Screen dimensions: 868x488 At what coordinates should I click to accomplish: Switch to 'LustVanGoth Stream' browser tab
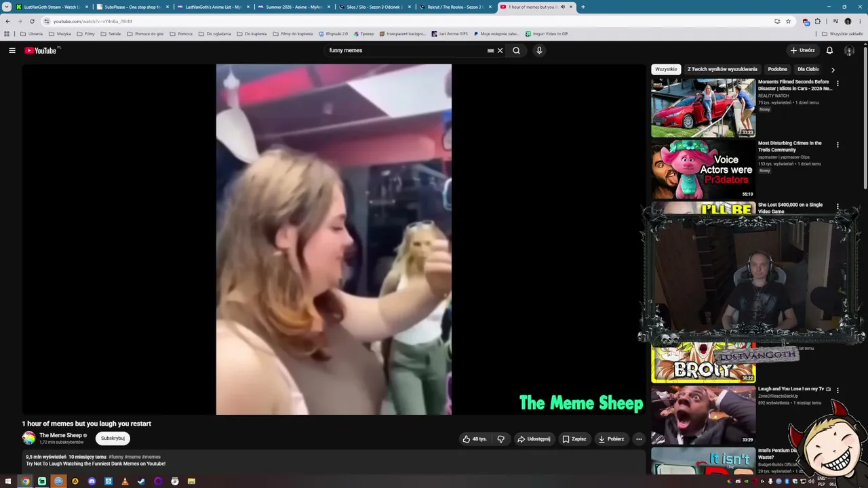(52, 7)
